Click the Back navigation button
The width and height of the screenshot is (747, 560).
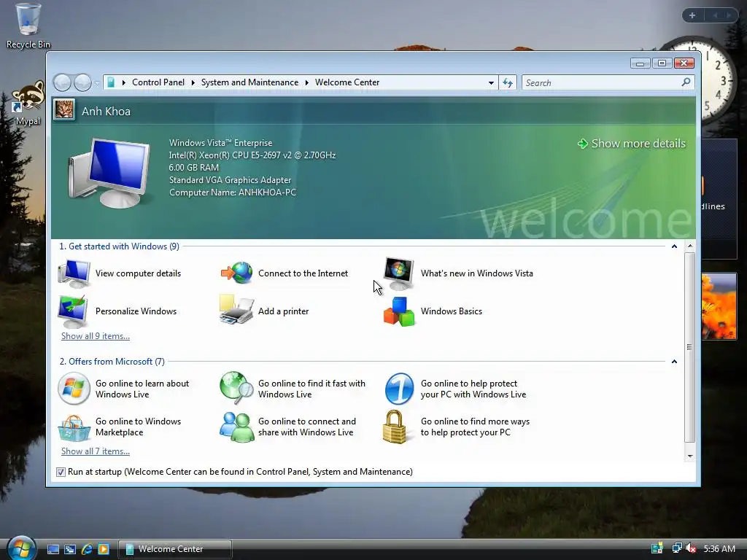coord(63,83)
